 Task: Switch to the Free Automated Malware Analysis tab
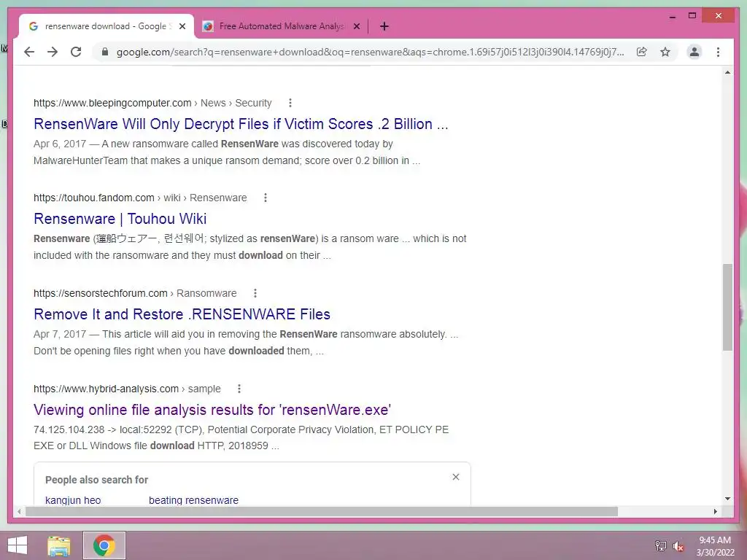click(x=281, y=26)
